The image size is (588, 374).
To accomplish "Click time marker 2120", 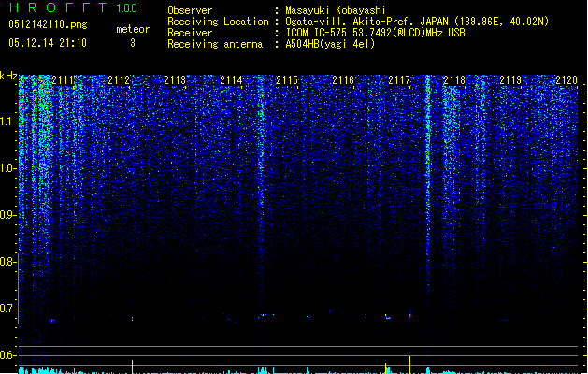I will click(x=566, y=80).
